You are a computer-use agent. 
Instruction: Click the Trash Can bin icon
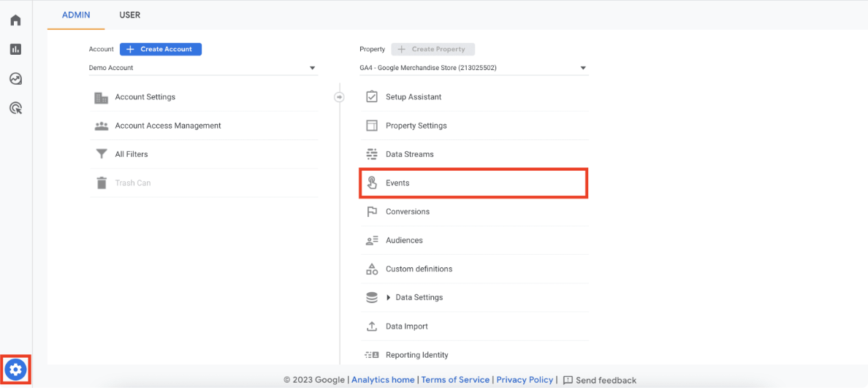coord(102,183)
